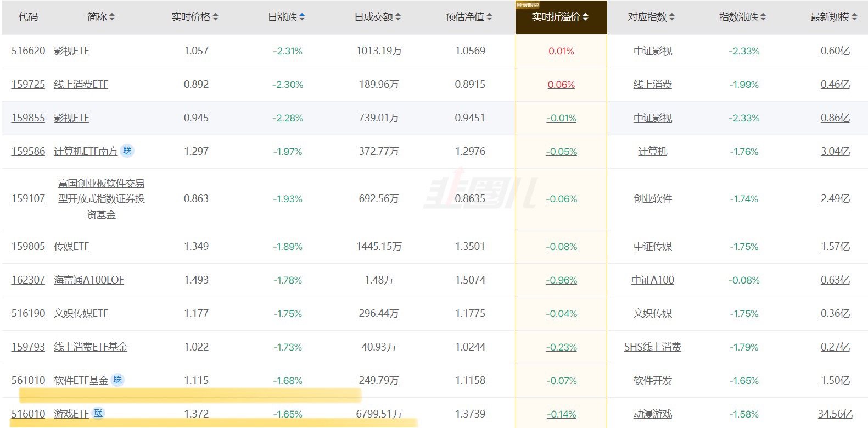Open fund code 516190
This screenshot has width=868, height=428.
click(x=29, y=314)
